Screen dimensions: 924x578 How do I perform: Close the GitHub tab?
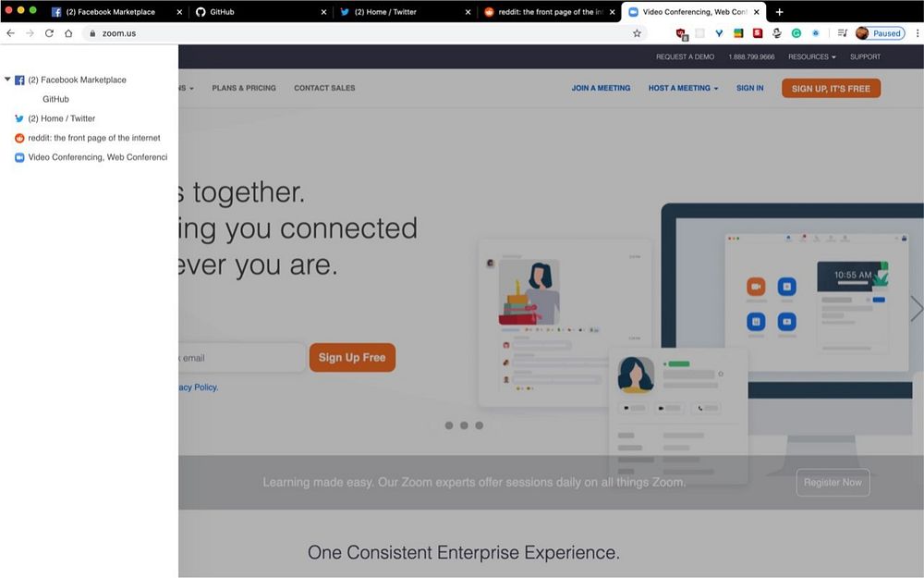coord(323,12)
